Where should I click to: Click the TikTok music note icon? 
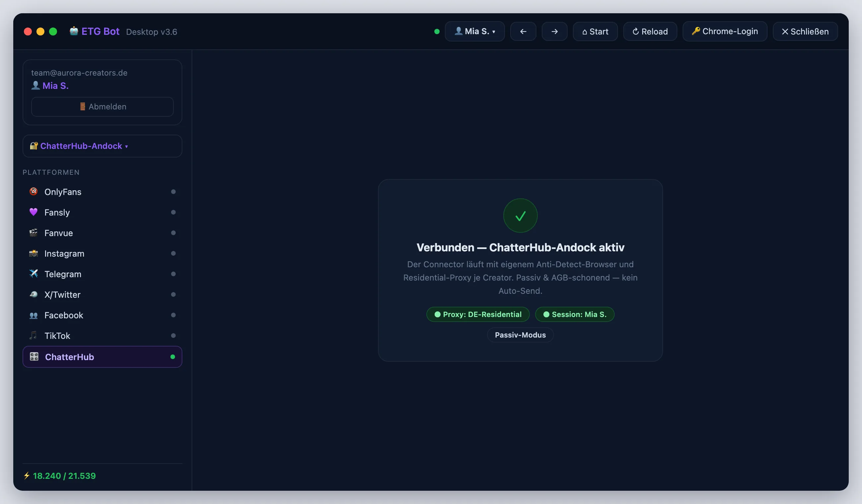click(33, 335)
